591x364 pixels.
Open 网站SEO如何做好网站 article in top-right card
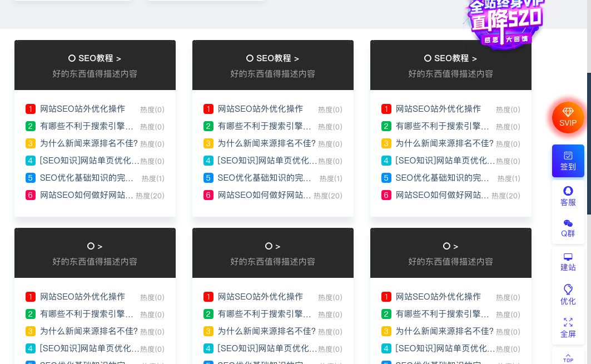pos(442,195)
